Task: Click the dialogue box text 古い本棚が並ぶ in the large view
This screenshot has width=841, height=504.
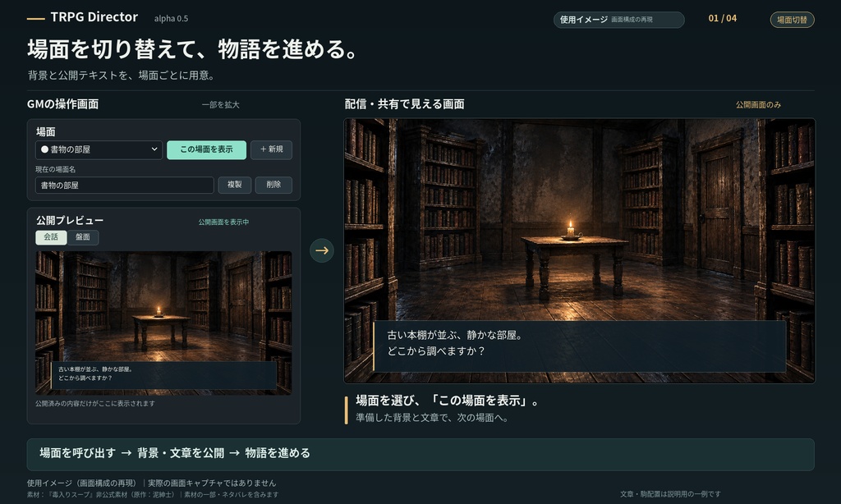Action: 455,336
